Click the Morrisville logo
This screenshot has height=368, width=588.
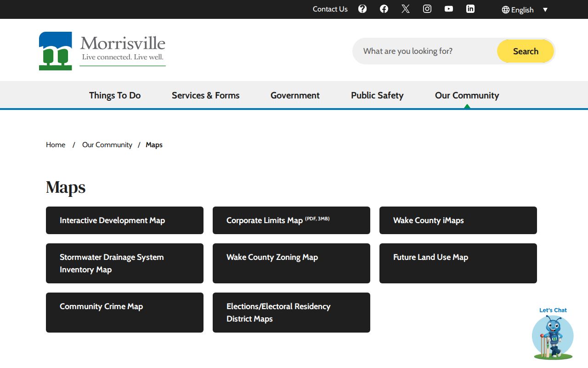[x=102, y=51]
